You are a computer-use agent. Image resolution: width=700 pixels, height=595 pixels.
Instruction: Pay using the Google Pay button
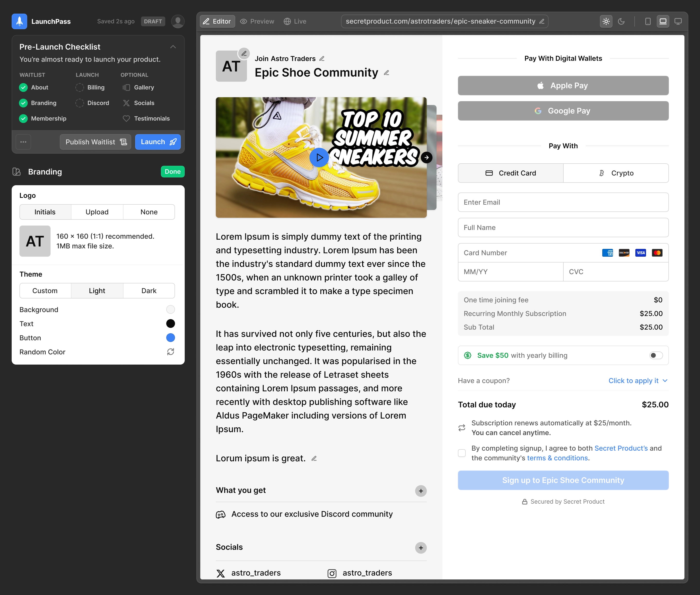(x=563, y=111)
